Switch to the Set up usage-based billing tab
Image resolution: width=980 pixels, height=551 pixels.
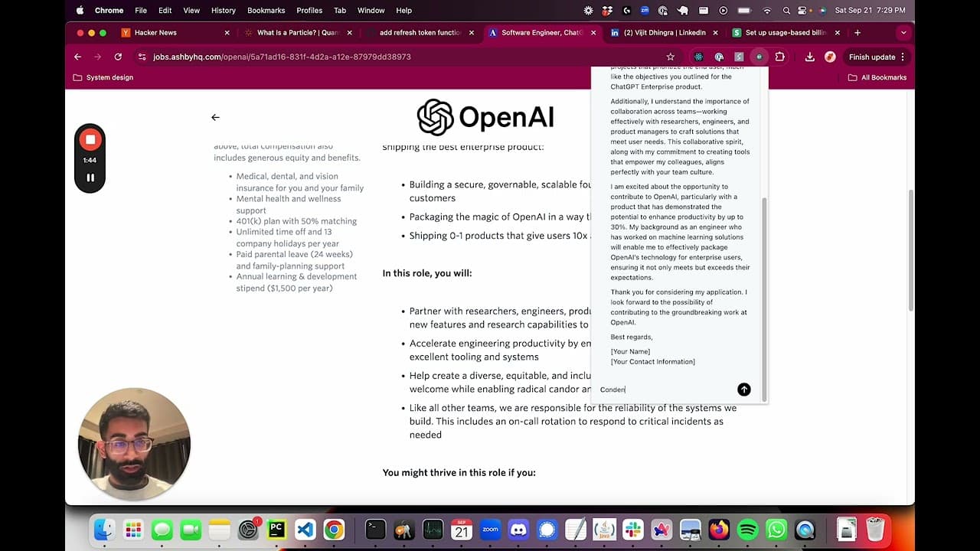788,33
